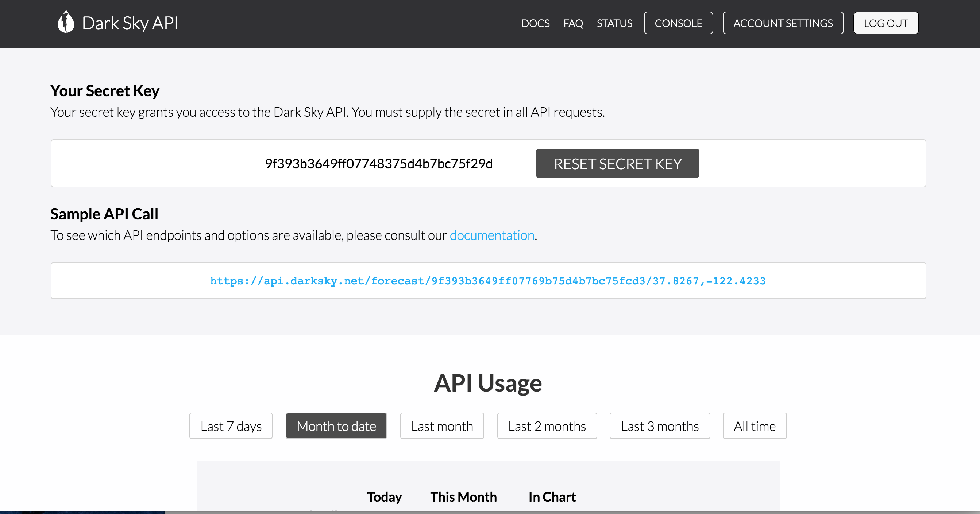This screenshot has height=514, width=980.
Task: Show usage for Last 3 months
Action: 659,426
